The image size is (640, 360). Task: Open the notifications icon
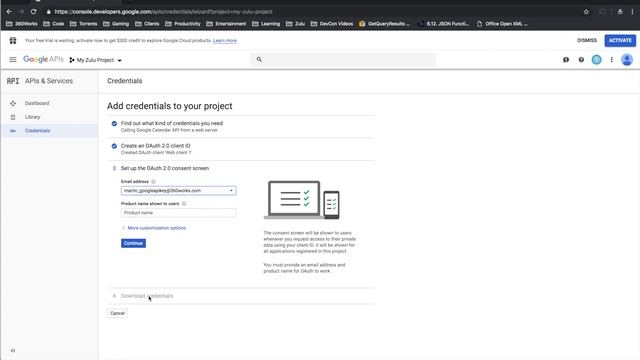pos(596,60)
